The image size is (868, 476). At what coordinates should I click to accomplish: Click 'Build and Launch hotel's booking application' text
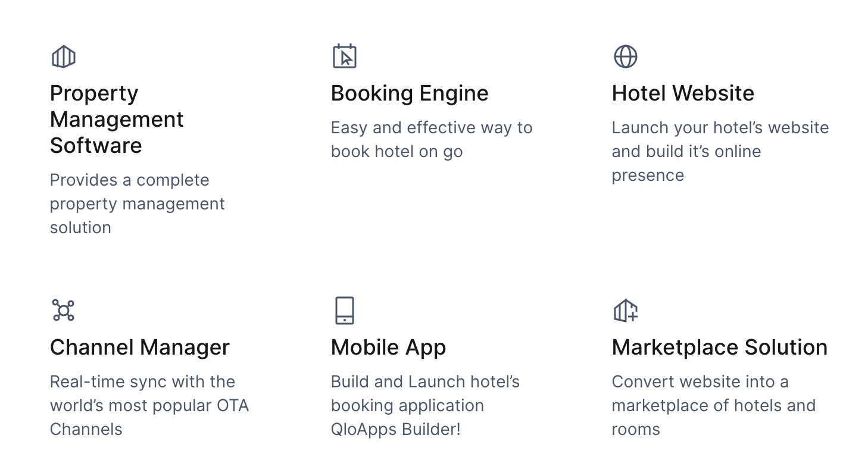(x=425, y=393)
